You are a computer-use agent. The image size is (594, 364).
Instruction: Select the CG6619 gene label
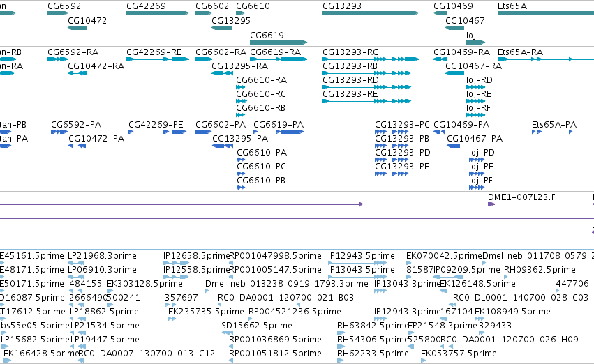[267, 35]
